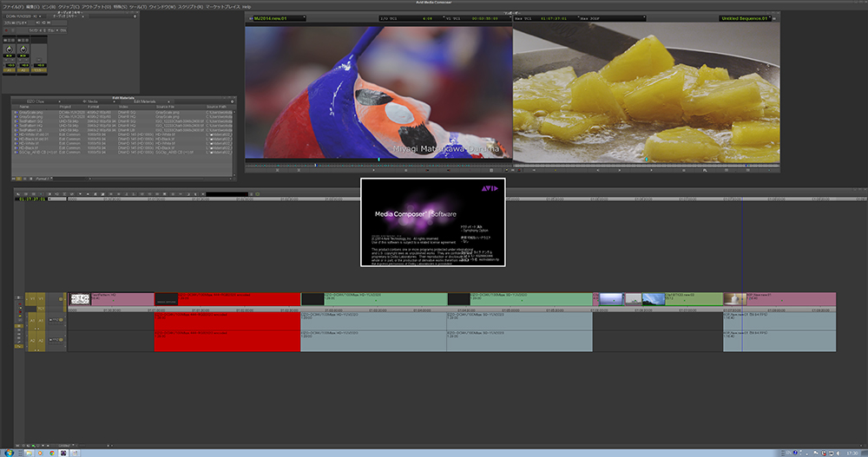Adjust the A1 pan knob in audio mixer
This screenshot has width=868, height=457.
10,49
